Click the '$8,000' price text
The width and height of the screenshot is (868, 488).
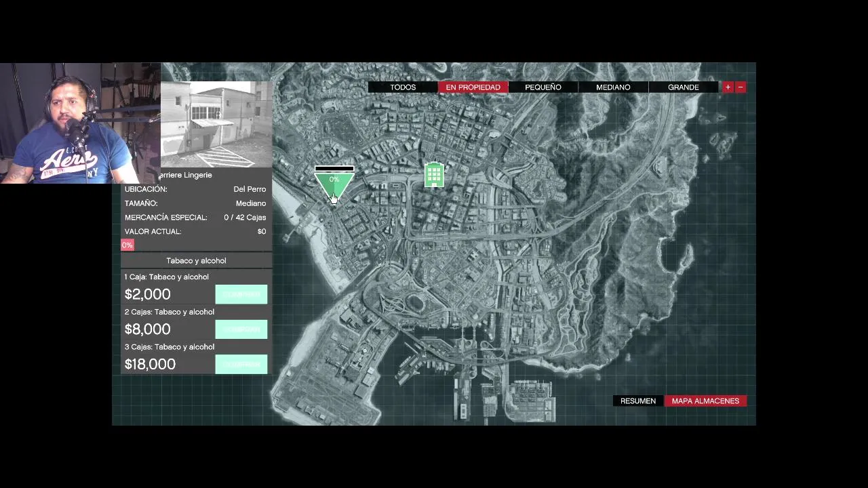point(148,329)
